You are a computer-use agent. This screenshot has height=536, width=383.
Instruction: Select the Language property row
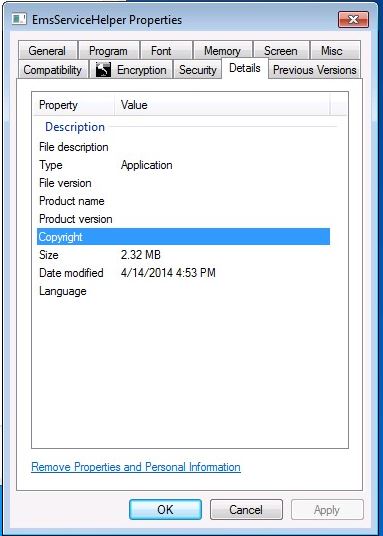coord(183,291)
